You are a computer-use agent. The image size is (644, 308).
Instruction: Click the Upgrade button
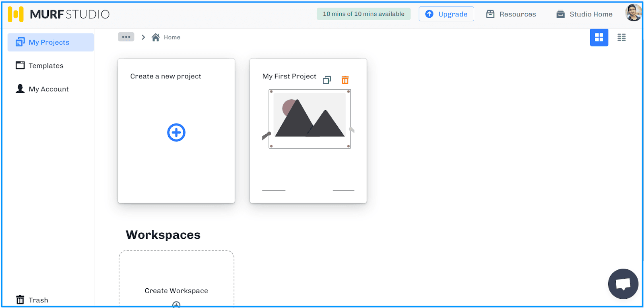click(446, 14)
